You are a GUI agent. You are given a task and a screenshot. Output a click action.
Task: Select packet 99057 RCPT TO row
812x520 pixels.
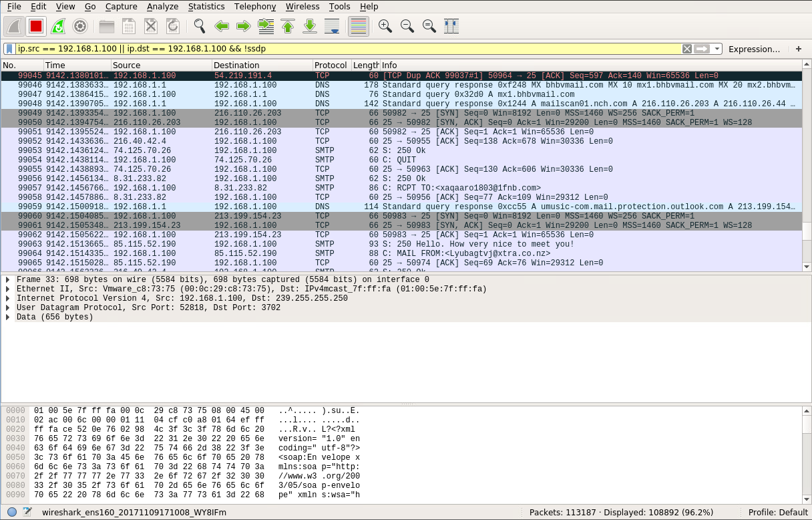point(400,188)
